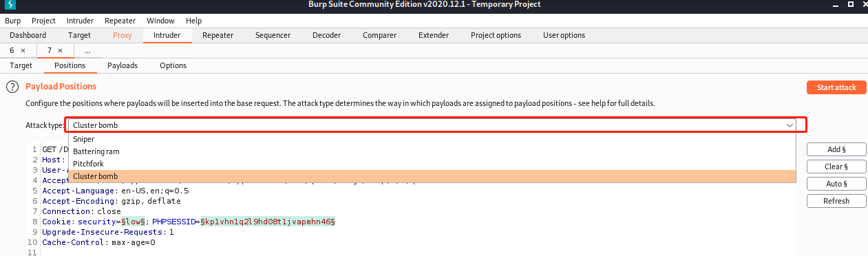Click the Burp Suite logo icon

tap(10, 5)
